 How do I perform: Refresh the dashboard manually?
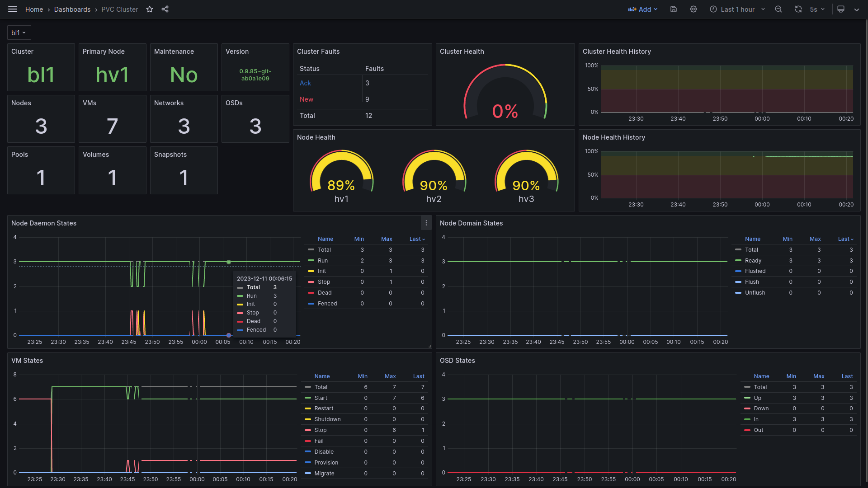point(798,9)
